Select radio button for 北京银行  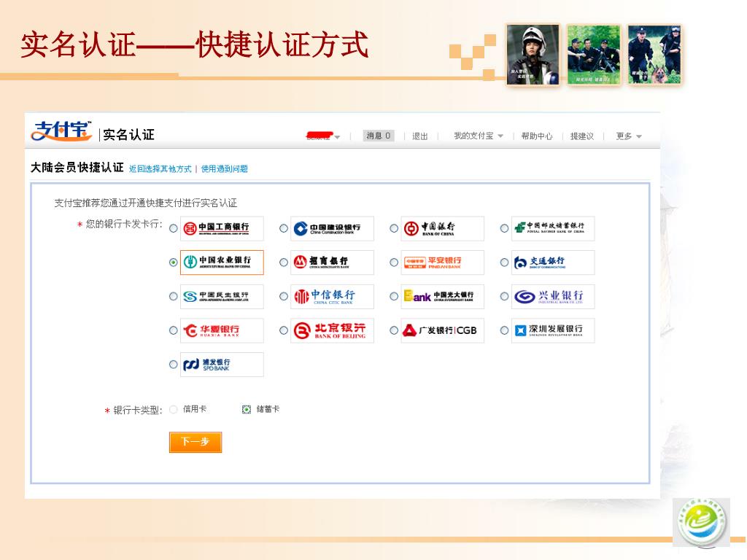(284, 330)
